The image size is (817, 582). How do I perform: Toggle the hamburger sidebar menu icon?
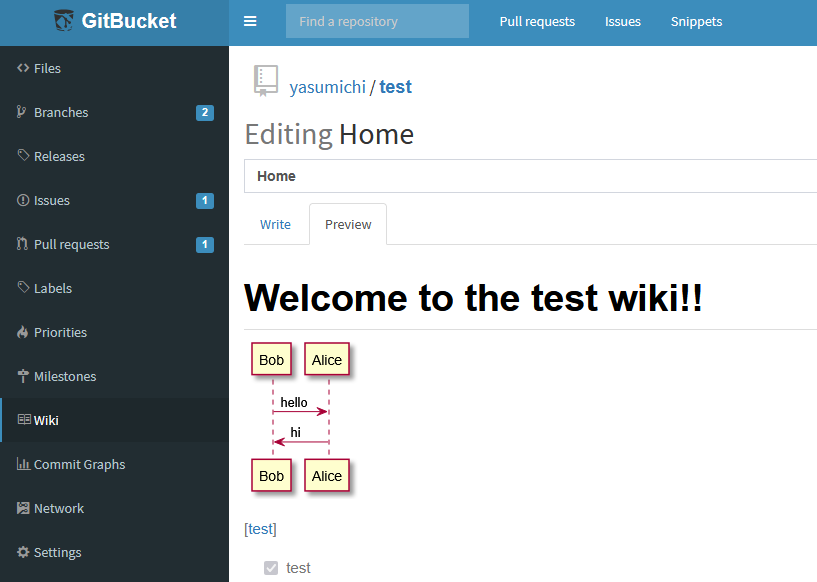[250, 21]
